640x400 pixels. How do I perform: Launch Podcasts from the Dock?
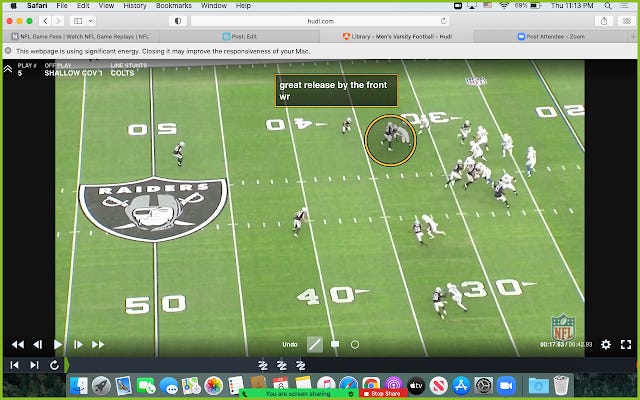[x=393, y=385]
